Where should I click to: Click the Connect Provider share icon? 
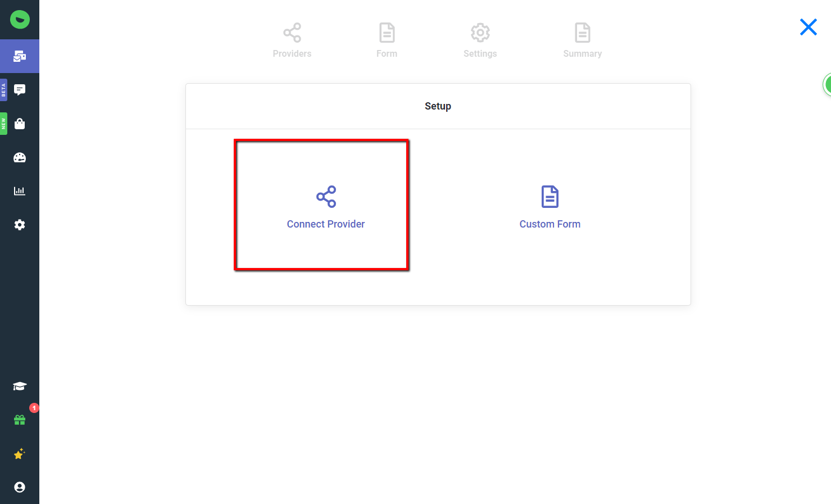325,197
